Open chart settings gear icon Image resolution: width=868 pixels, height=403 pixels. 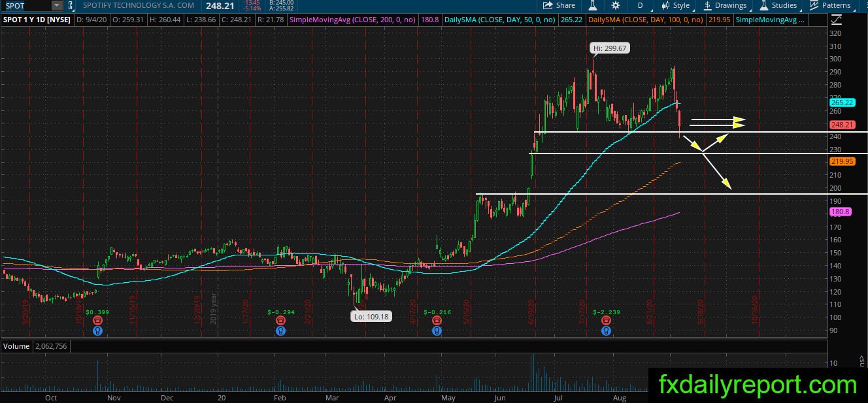click(x=615, y=5)
